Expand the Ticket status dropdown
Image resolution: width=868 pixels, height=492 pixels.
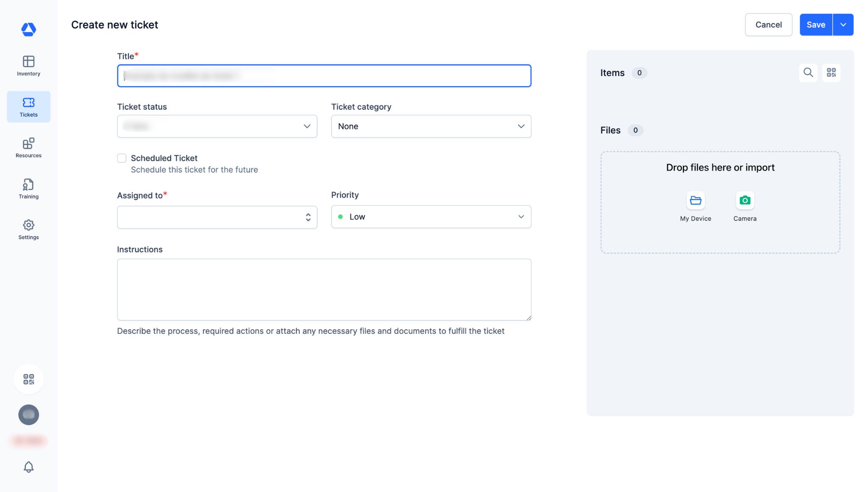click(x=217, y=126)
